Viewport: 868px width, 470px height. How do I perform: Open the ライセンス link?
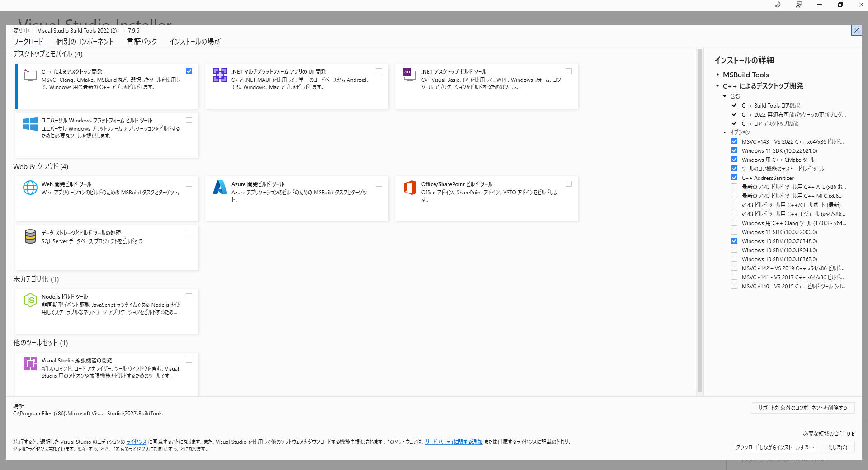coord(137,442)
